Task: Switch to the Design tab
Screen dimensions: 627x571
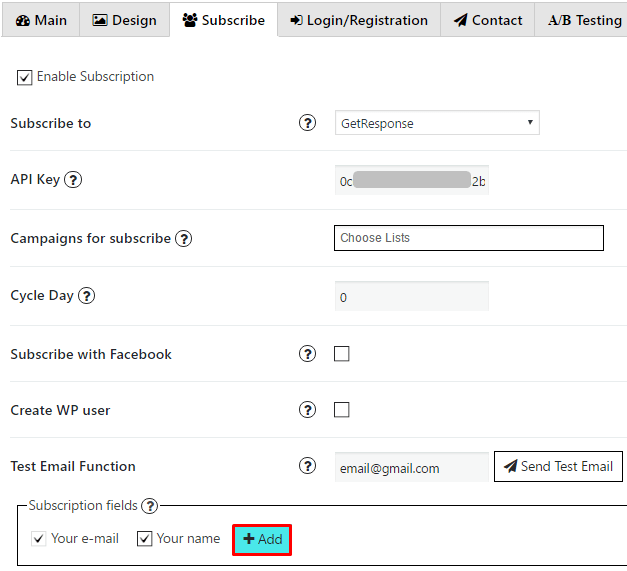Action: (124, 20)
